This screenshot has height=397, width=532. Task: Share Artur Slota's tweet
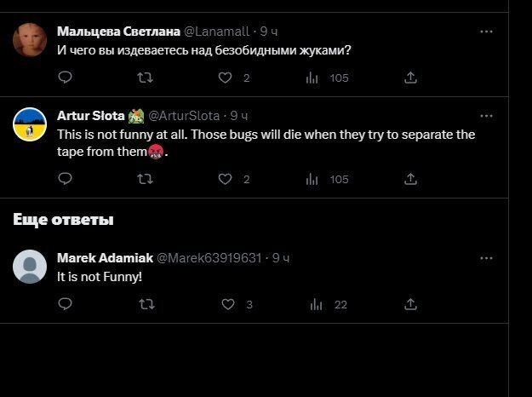(x=410, y=179)
